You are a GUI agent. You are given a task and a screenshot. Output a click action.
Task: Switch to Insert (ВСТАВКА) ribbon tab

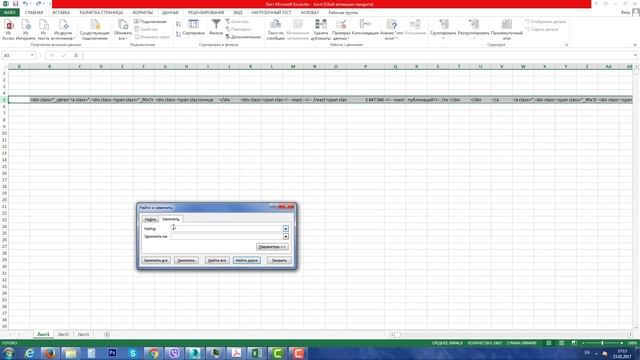(x=61, y=12)
